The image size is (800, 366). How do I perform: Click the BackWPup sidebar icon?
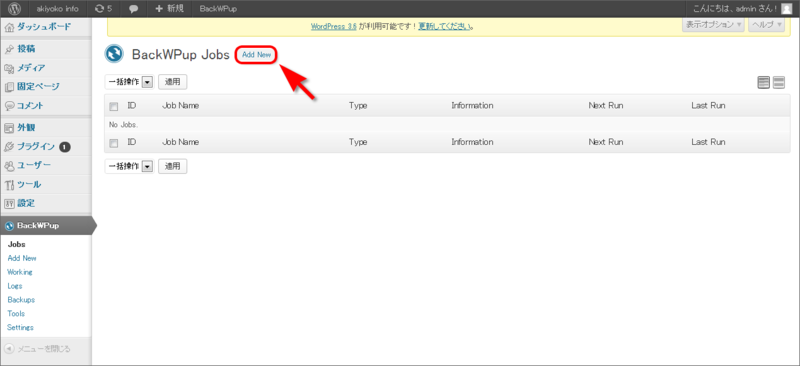click(9, 226)
